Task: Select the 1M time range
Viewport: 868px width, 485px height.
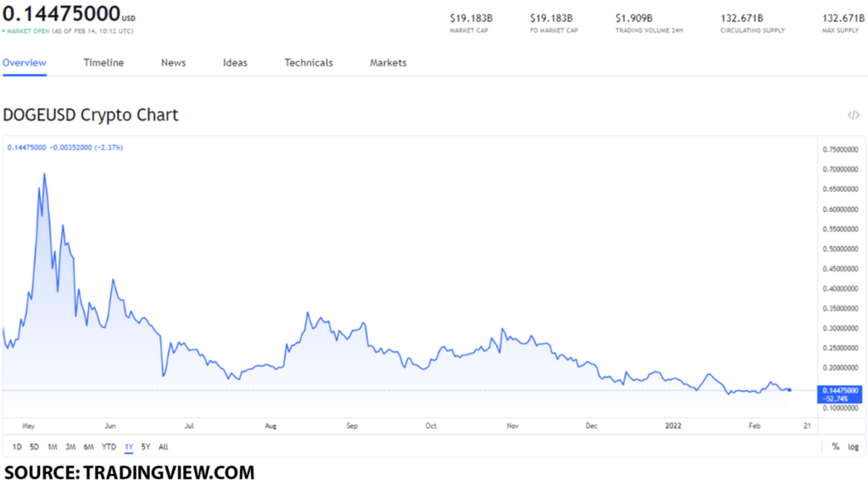Action: (52, 447)
